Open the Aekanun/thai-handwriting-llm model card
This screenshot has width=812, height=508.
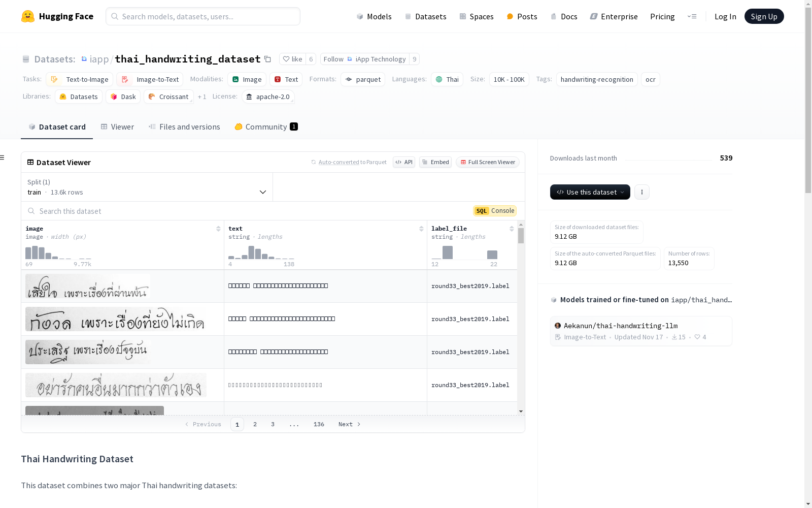tap(641, 331)
